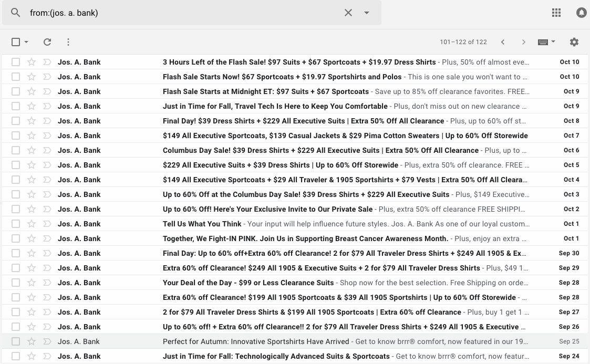This screenshot has height=364, width=590.
Task: Check the Flash Sale Starts at Midnight email
Action: (15, 91)
